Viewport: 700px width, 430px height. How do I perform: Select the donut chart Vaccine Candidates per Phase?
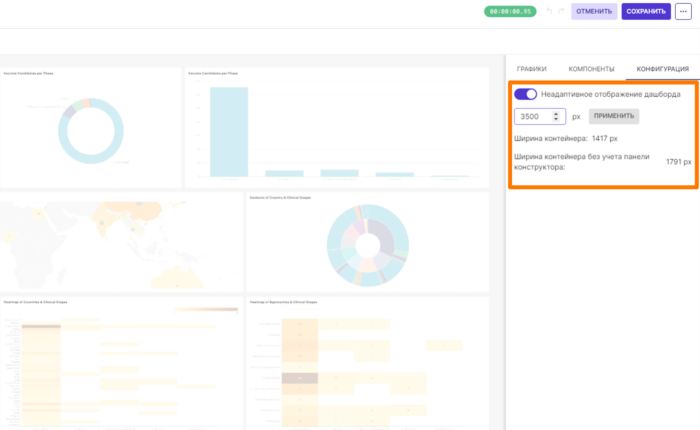(x=91, y=131)
